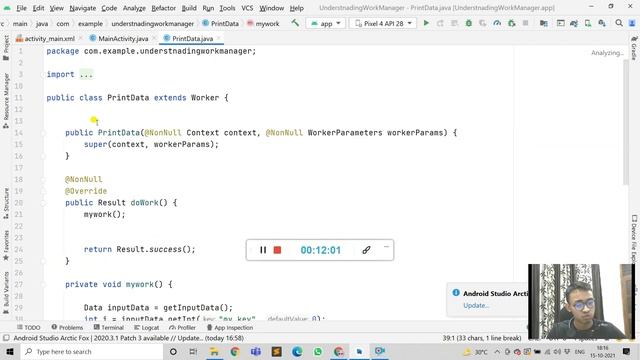Fold the PrintData constructor at line 14
The height and width of the screenshot is (360, 640).
click(43, 133)
